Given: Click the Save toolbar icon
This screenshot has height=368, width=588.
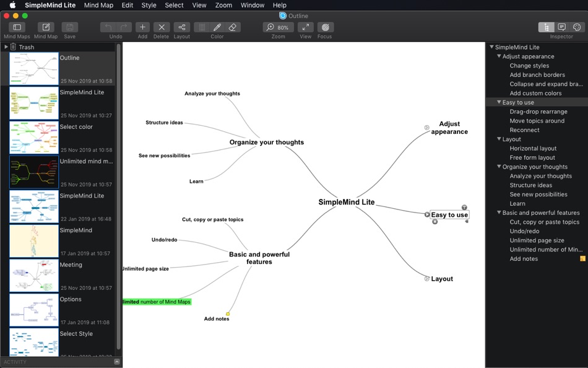Looking at the screenshot, I should [70, 27].
